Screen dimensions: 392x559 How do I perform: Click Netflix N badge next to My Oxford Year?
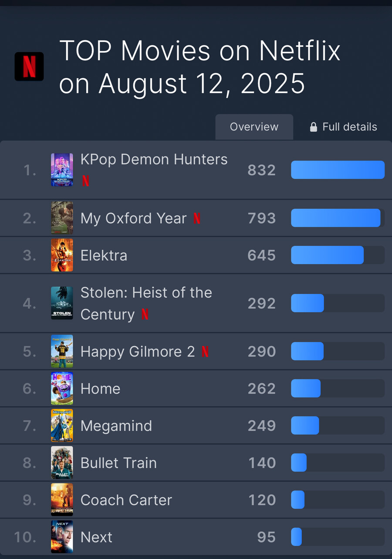(197, 218)
